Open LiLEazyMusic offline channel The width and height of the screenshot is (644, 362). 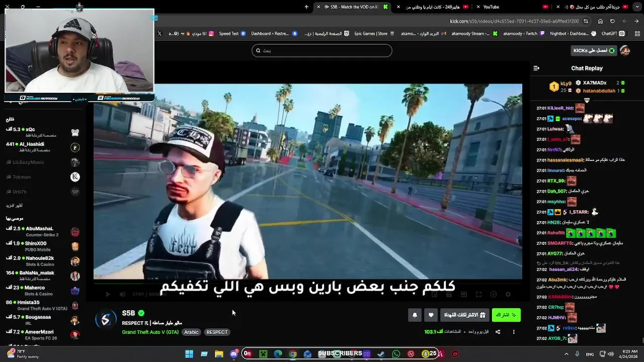click(x=43, y=162)
